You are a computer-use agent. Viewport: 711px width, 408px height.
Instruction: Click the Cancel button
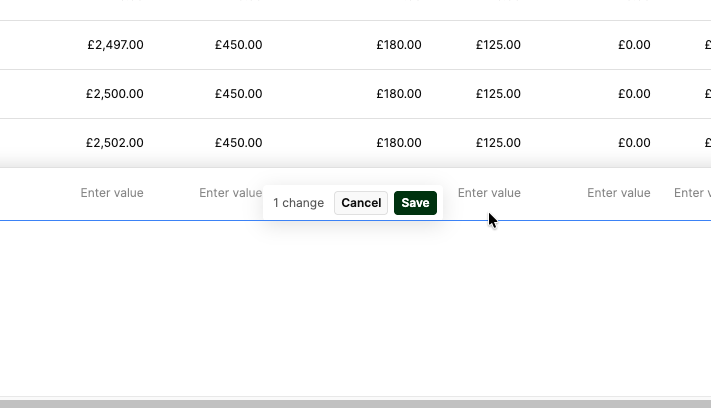361,203
